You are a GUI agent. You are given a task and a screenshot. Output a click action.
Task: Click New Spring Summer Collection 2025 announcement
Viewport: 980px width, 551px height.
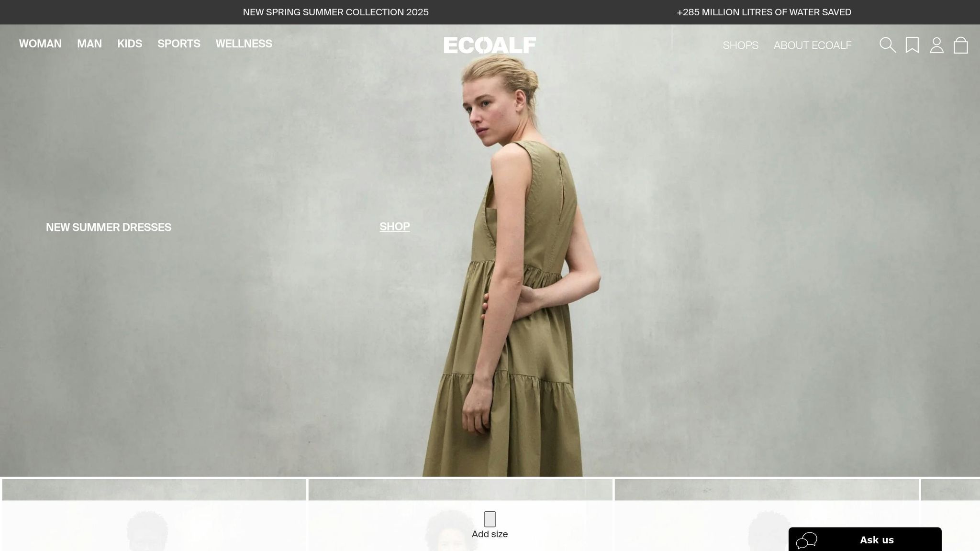(x=336, y=12)
